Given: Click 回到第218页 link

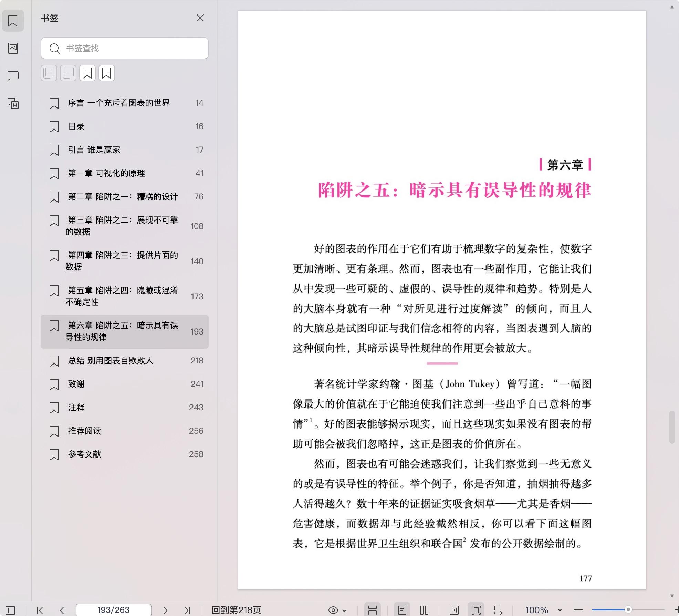Looking at the screenshot, I should coord(236,610).
